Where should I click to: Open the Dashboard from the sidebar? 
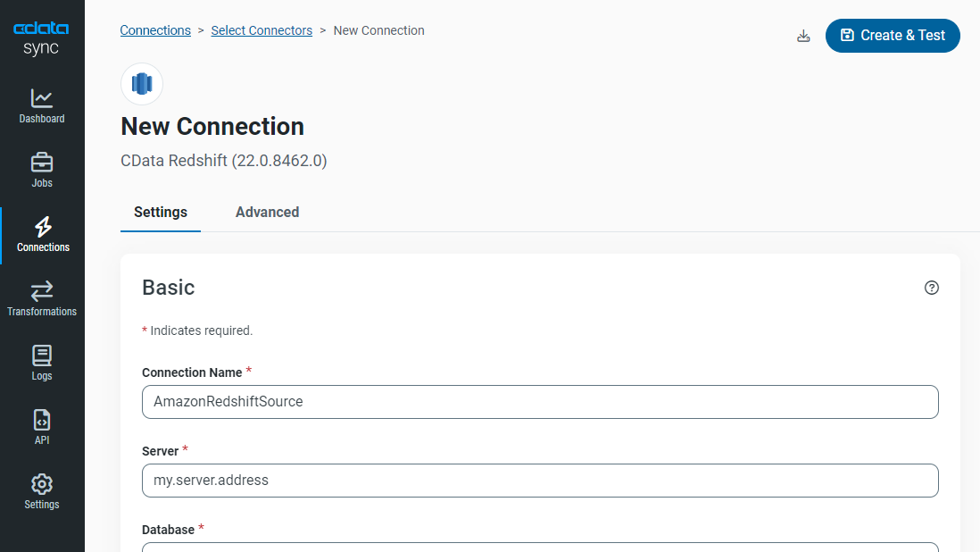point(42,105)
